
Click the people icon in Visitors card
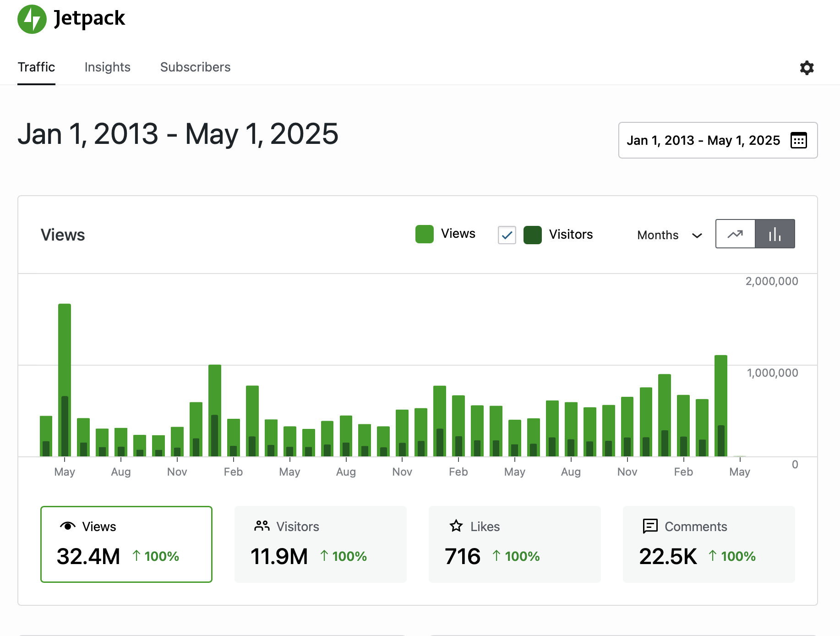(262, 526)
